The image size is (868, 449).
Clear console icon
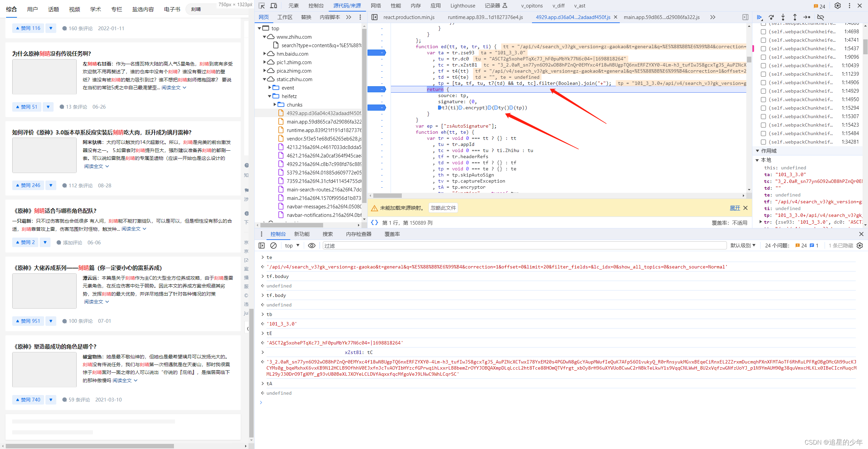pos(274,245)
